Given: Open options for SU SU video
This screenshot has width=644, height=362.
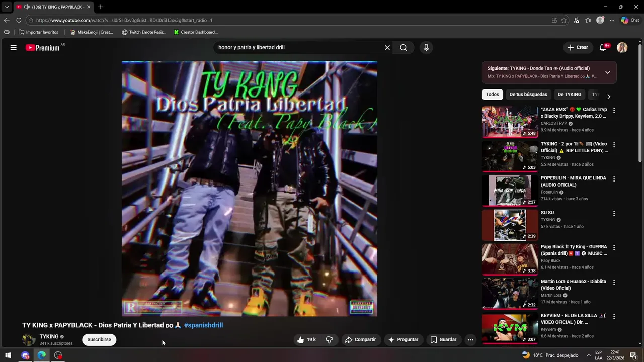Looking at the screenshot, I should point(614,214).
